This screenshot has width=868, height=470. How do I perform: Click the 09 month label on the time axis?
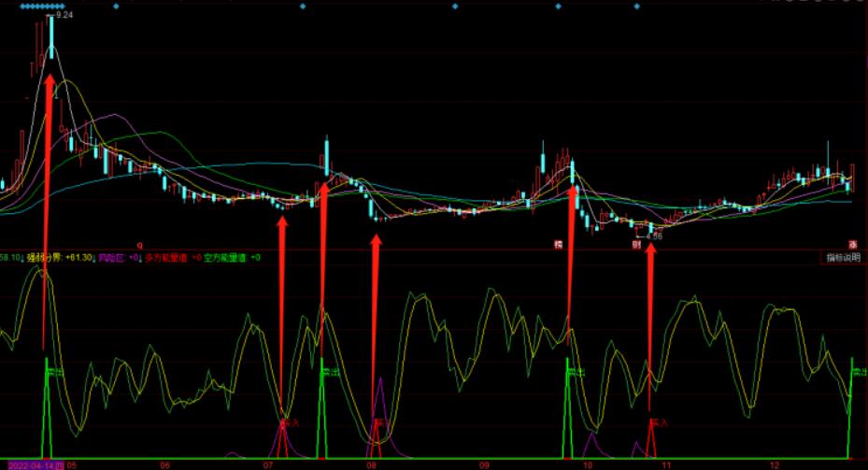484,463
